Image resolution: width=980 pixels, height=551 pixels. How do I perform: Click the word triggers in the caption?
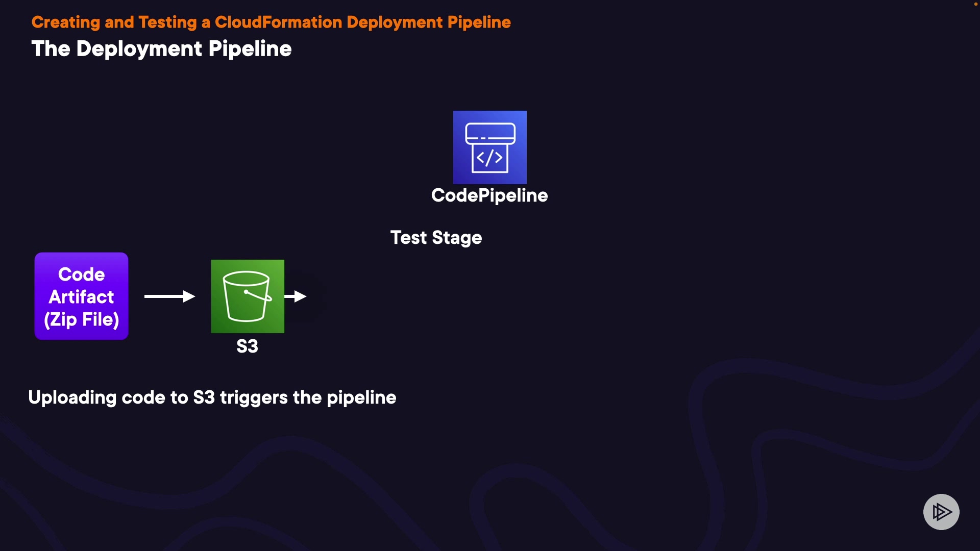[x=254, y=398]
